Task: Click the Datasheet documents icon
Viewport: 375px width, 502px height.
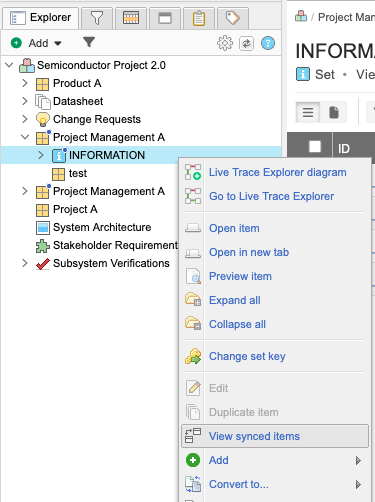Action: click(x=43, y=102)
